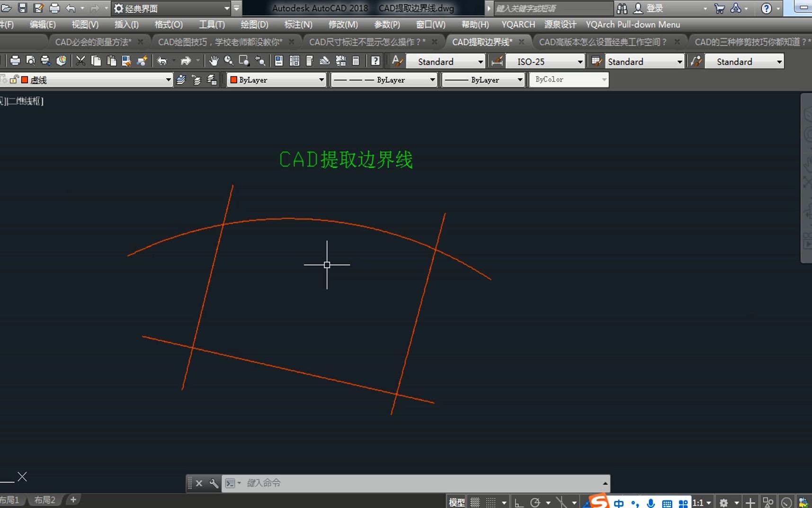Select the Cut to Clipboard scissors icon
Screen dimensions: 812x508
[80, 61]
